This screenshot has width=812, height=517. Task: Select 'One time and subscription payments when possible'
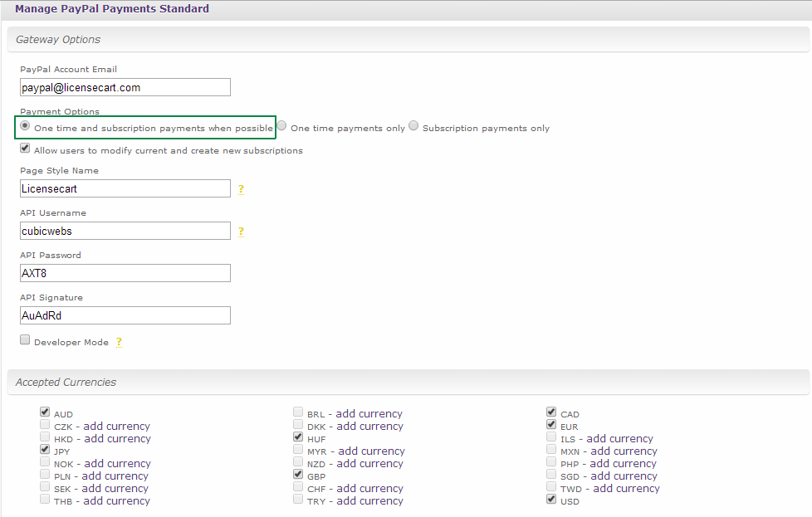click(x=25, y=126)
